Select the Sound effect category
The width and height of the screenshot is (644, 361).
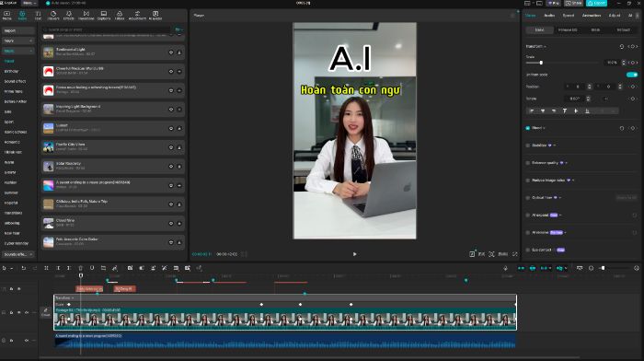pos(15,81)
